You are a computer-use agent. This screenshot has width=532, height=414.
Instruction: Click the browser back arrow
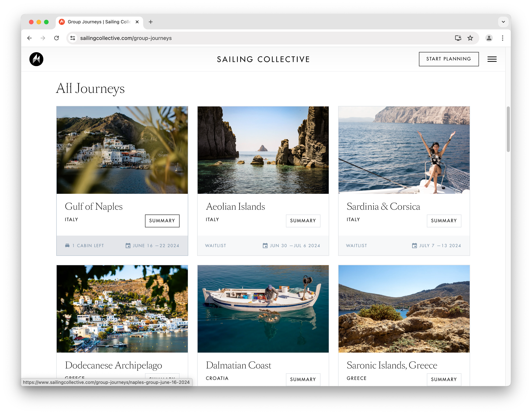[29, 38]
